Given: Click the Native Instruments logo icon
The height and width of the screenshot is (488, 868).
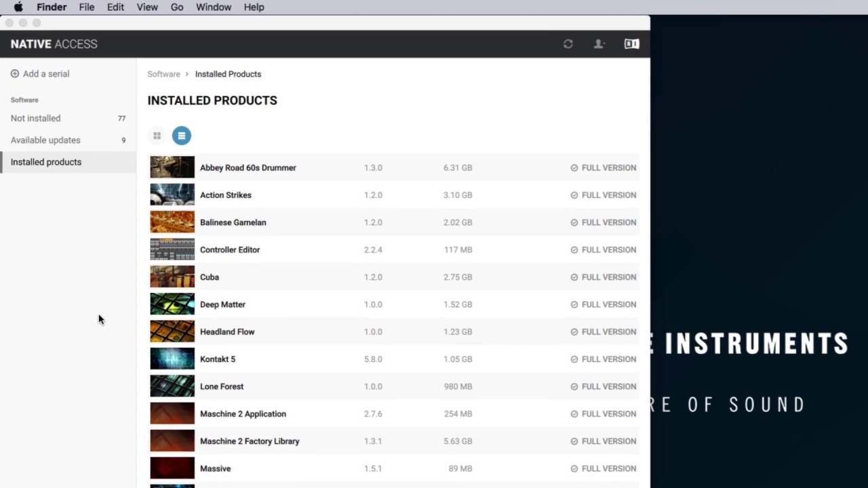Looking at the screenshot, I should pos(631,44).
